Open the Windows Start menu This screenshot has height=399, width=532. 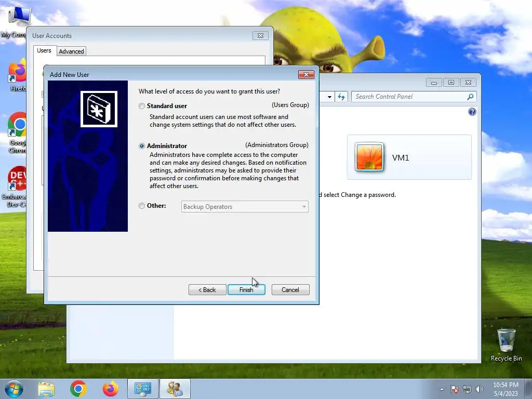pos(14,389)
